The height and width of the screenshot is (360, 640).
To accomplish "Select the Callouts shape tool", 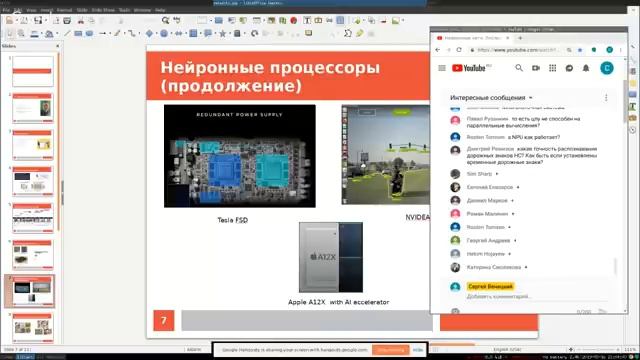I will click(x=208, y=33).
